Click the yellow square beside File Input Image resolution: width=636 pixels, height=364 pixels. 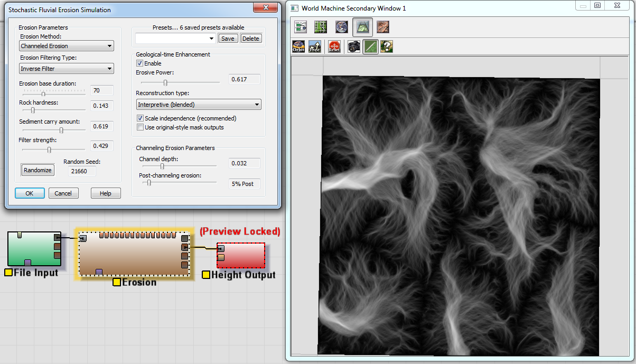click(x=8, y=273)
